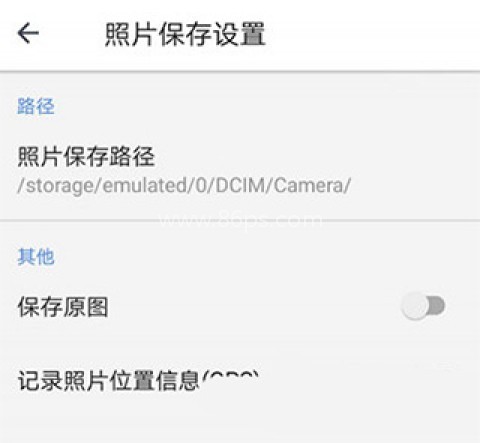Click the /storage/emulated/0/DCIM/Camera/ path text
480x443 pixels.
pyautogui.click(x=184, y=185)
